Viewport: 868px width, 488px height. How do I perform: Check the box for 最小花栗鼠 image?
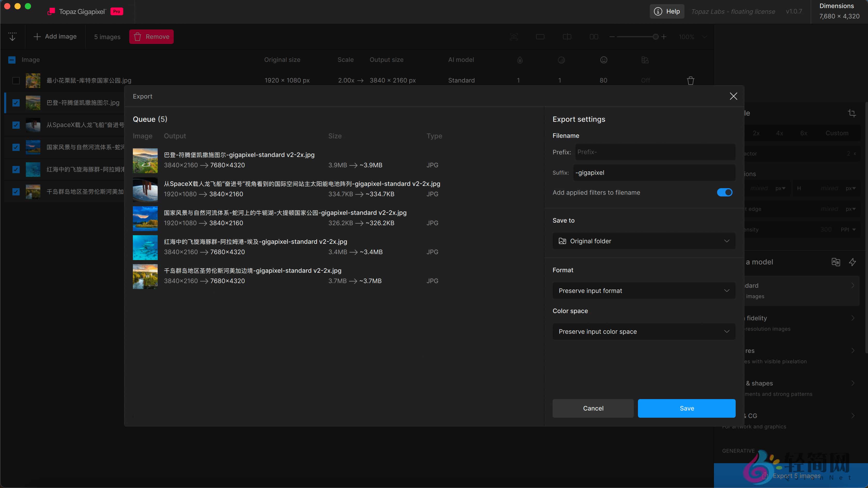pyautogui.click(x=16, y=81)
